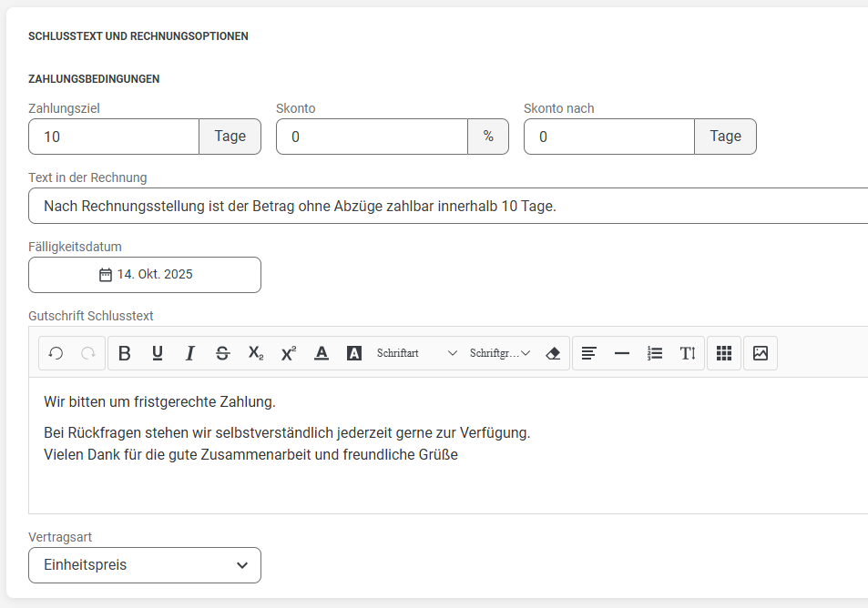Image resolution: width=868 pixels, height=608 pixels.
Task: Click the ZAHLUNGSBEDINGUNGEN heading
Action: click(x=94, y=79)
